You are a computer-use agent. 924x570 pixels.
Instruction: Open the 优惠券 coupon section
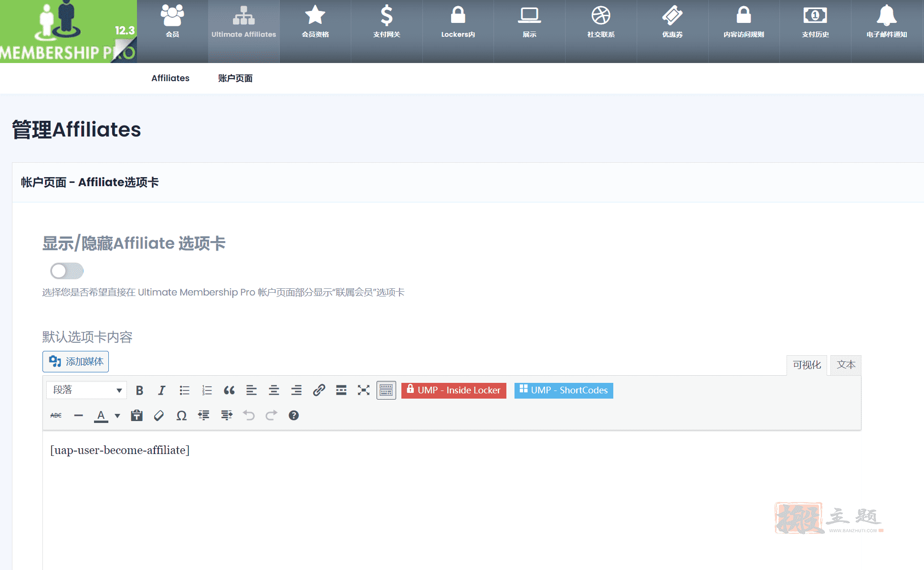tap(672, 32)
